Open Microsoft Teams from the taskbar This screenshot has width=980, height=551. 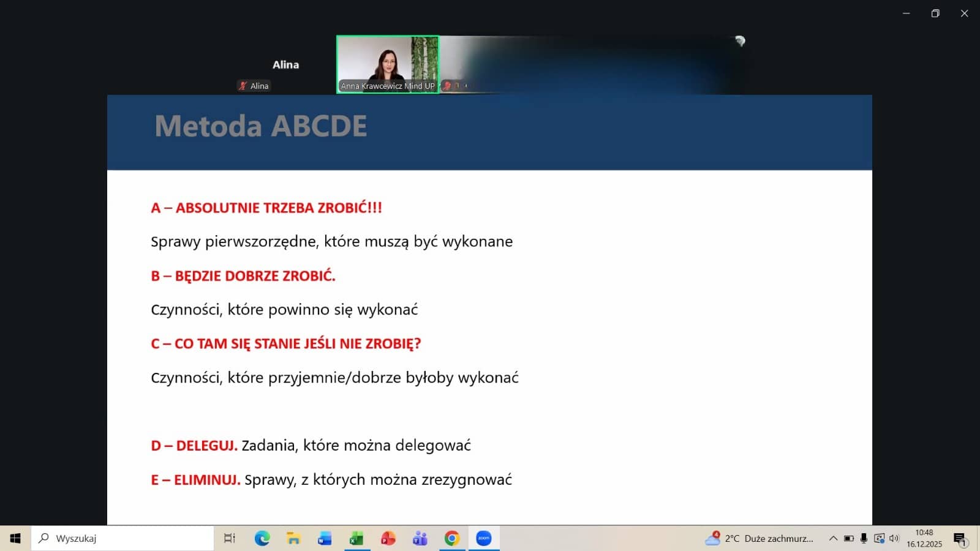420,538
